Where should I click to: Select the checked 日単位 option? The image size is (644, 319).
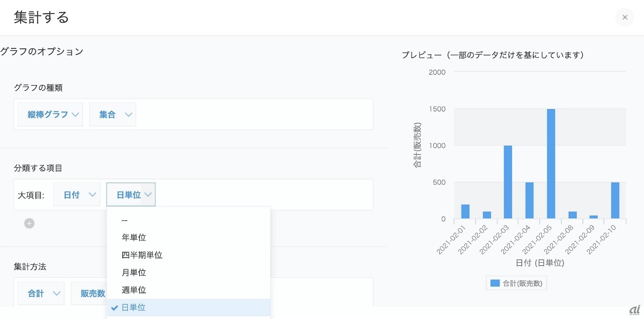(x=134, y=307)
